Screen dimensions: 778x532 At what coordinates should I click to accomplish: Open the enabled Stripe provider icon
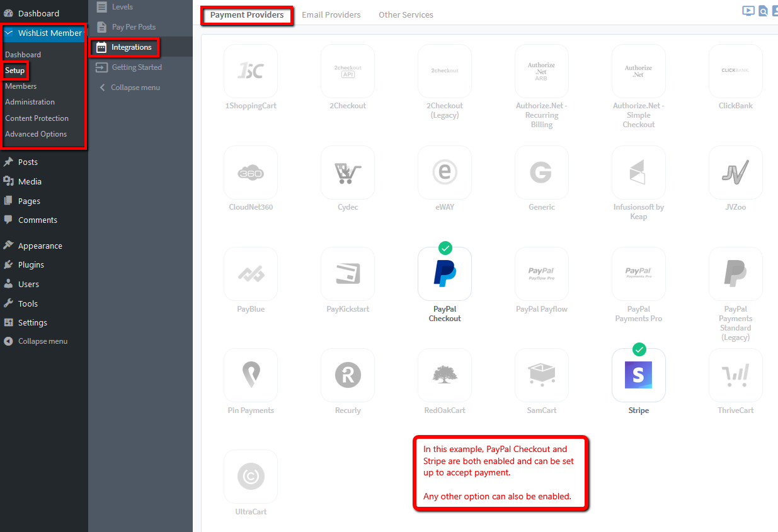pos(639,375)
